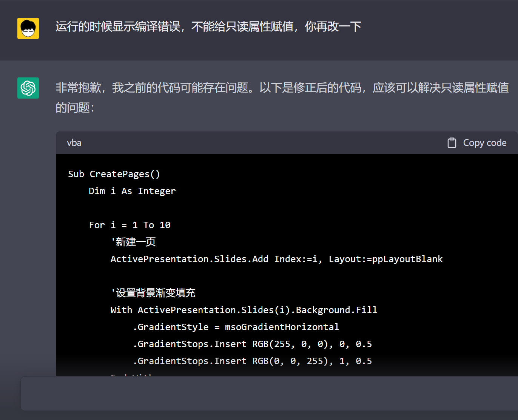Click the vba language label

(x=74, y=143)
